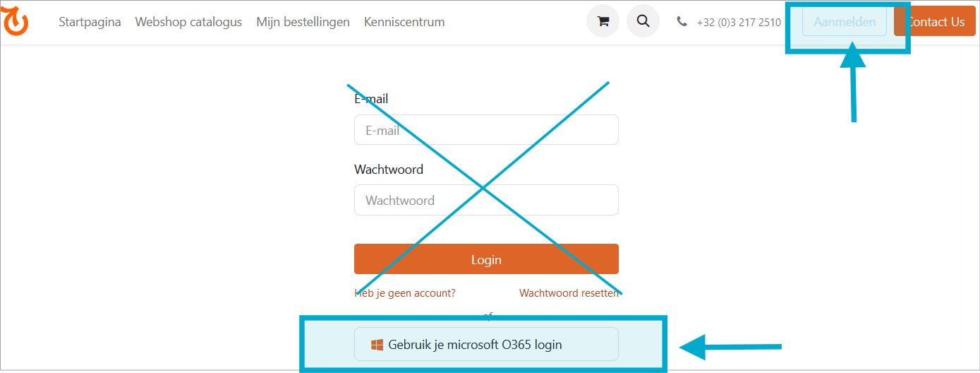Click the phone number +32 (0)3 217 2510
This screenshot has width=980, height=373.
739,22
